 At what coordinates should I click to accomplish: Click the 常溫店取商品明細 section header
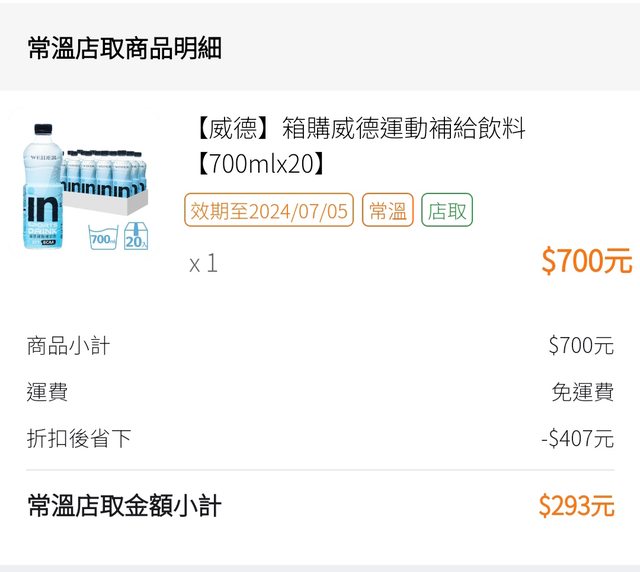click(x=124, y=48)
